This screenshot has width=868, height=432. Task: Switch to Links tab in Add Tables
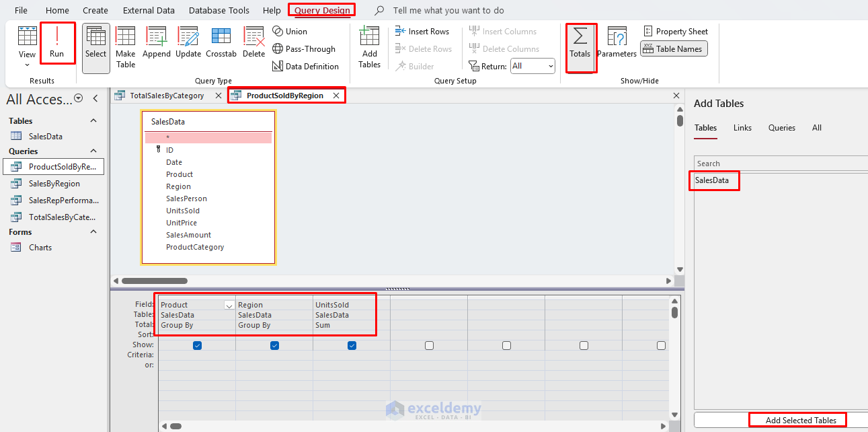coord(742,128)
